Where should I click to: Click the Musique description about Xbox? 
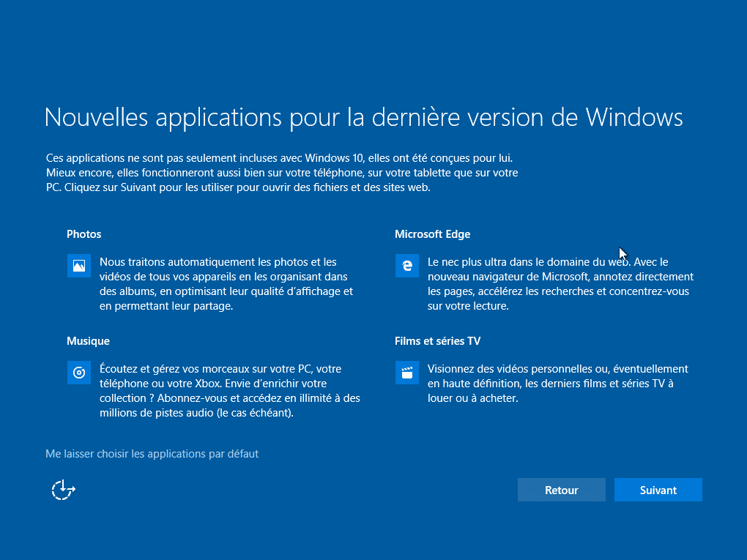pyautogui.click(x=228, y=391)
